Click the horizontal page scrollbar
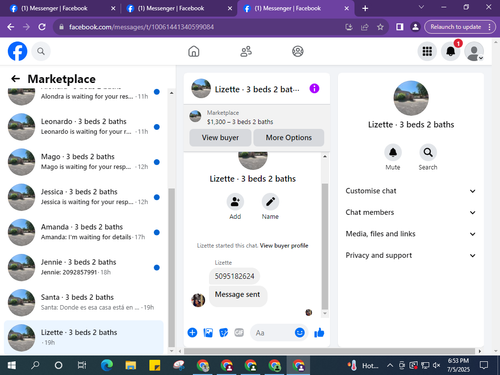This screenshot has height=375, width=500. [329, 351]
